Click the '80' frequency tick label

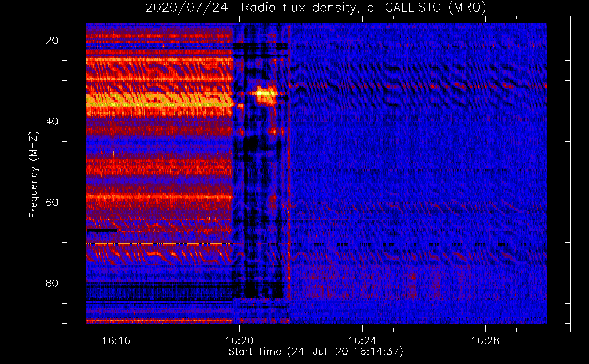(52, 283)
